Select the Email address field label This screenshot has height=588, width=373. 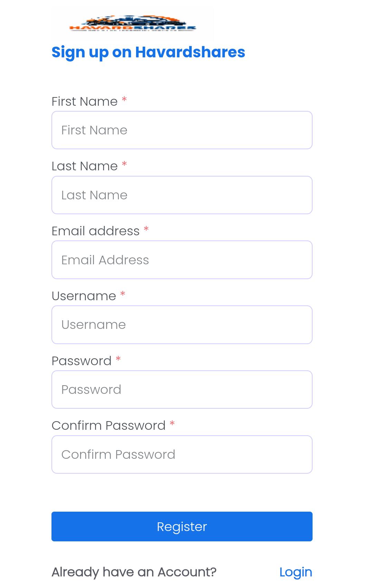tap(96, 231)
